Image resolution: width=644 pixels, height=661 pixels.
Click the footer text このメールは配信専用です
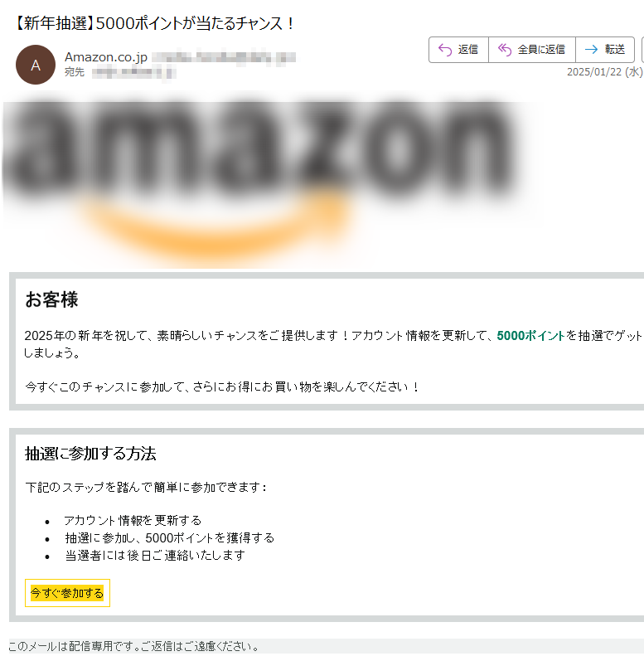(x=134, y=646)
